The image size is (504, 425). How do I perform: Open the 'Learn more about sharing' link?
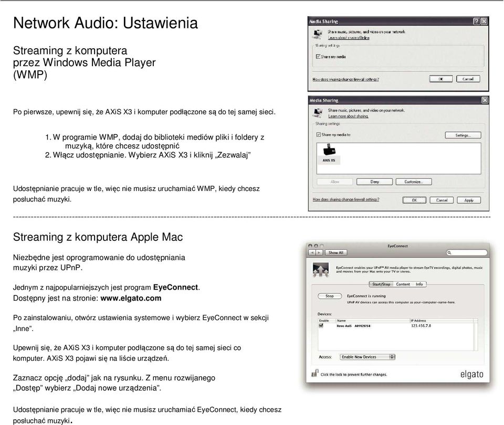[x=348, y=116]
